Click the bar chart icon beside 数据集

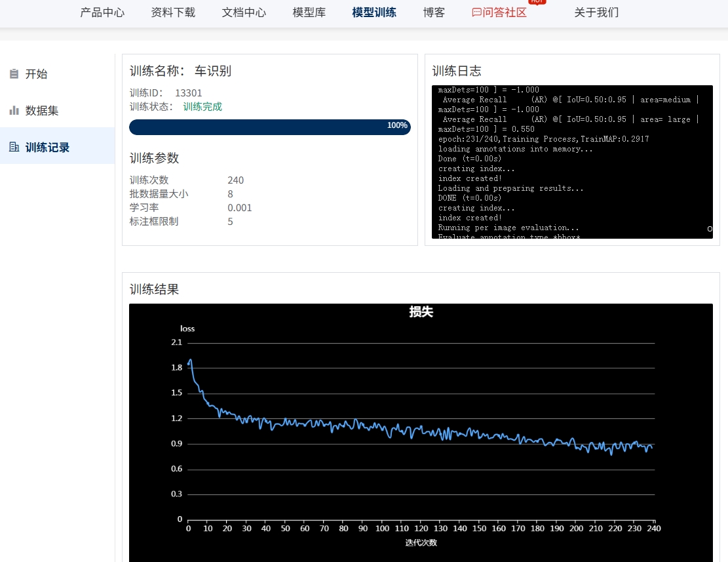point(14,111)
